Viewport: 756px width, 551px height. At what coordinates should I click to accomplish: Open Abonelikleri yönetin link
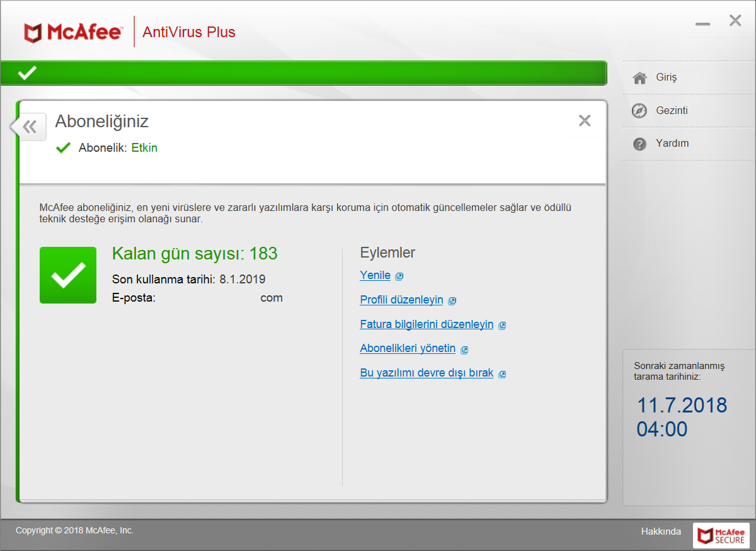(408, 348)
